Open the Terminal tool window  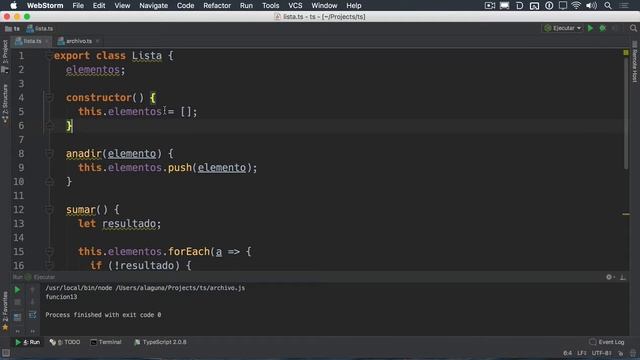point(106,342)
